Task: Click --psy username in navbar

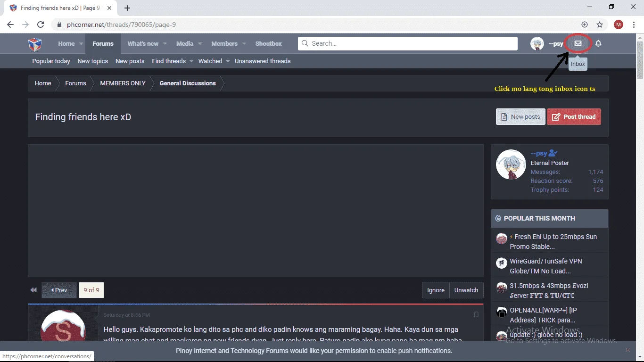Action: (x=556, y=44)
